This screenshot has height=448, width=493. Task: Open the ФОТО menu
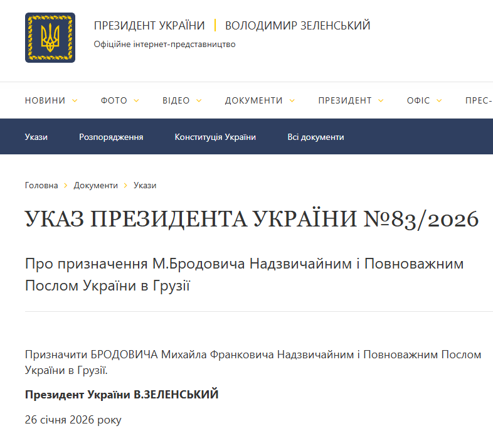click(114, 100)
